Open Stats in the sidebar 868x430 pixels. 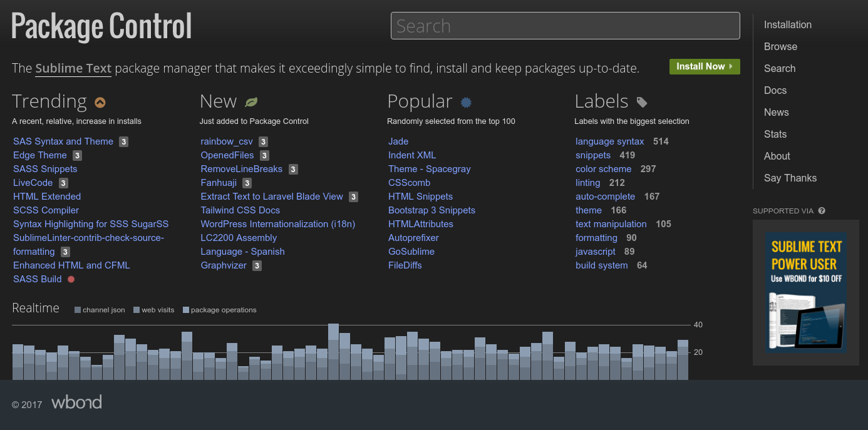[x=775, y=135]
